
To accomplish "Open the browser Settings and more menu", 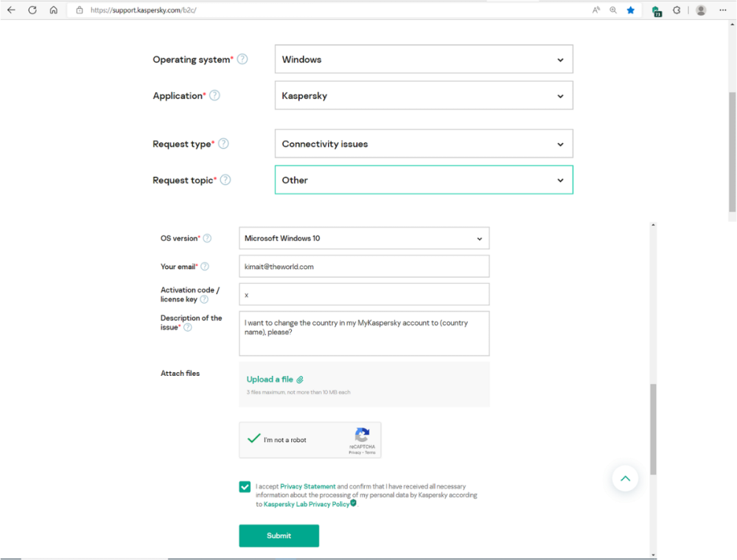I will pyautogui.click(x=722, y=10).
